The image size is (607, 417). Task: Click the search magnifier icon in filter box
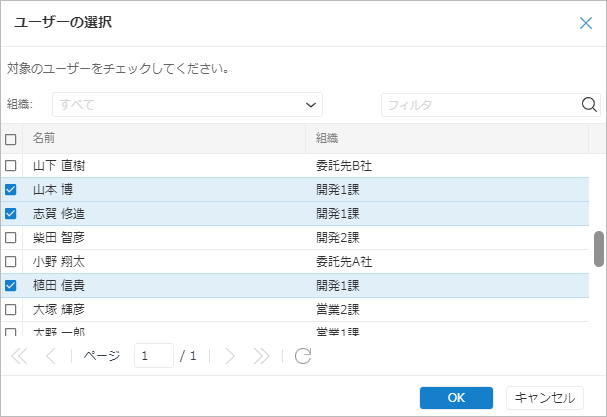click(x=589, y=105)
